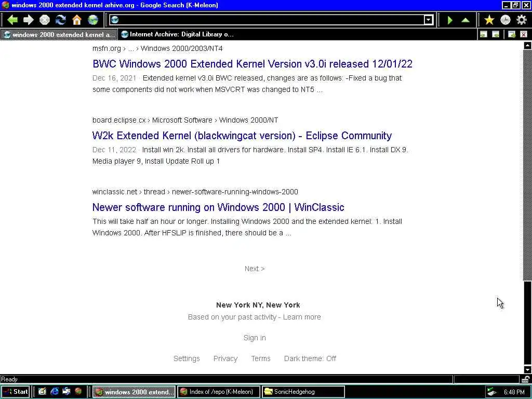The height and width of the screenshot is (399, 532).
Task: Open a new tab with the tab-plus icon
Action: click(512, 34)
